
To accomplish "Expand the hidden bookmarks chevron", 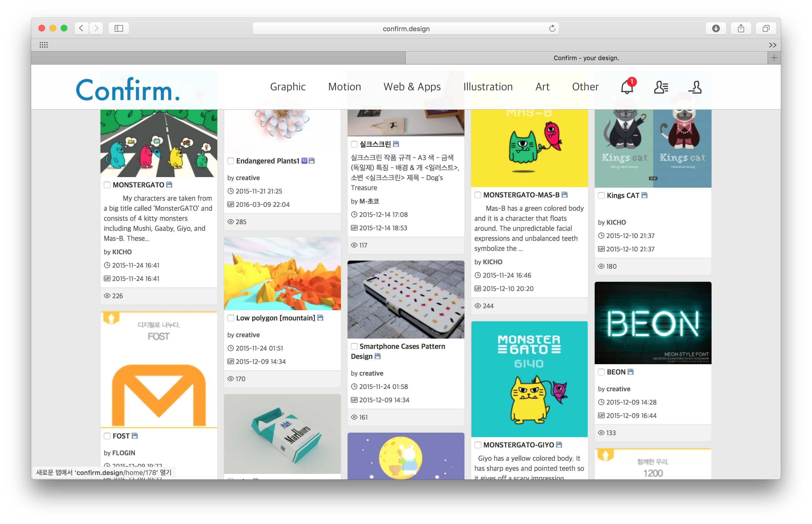I will tap(772, 45).
